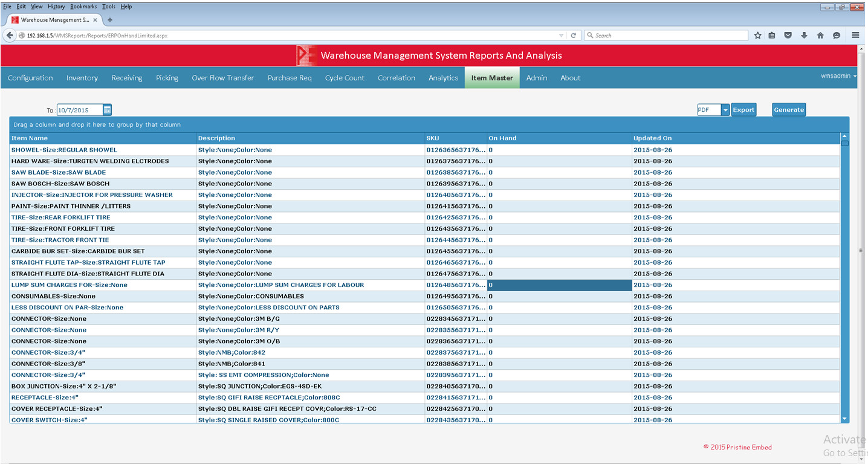Image resolution: width=868 pixels, height=464 pixels.
Task: Click the Export button
Action: pos(743,110)
